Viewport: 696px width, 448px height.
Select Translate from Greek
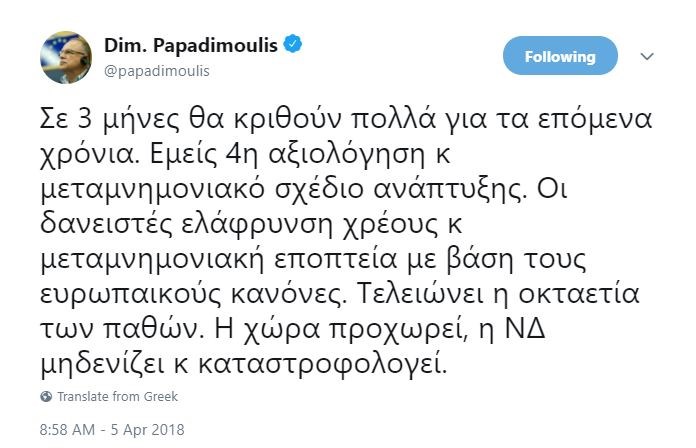click(117, 396)
